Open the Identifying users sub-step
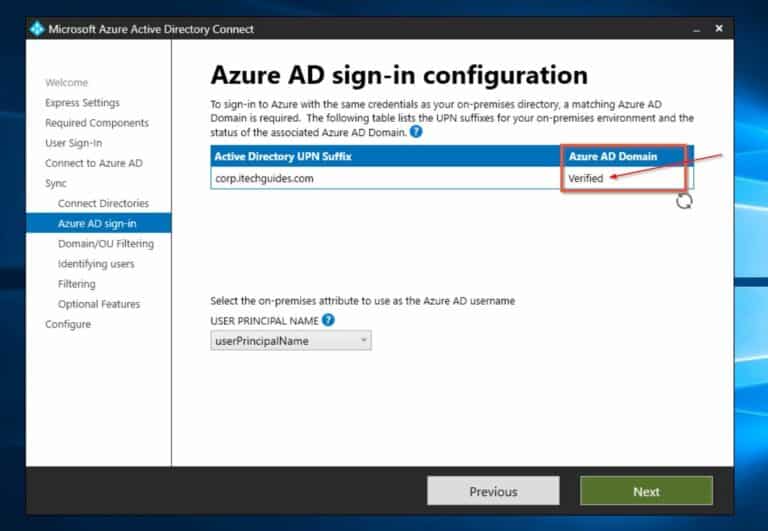Screen dimensions: 768x531 pyautogui.click(x=96, y=264)
